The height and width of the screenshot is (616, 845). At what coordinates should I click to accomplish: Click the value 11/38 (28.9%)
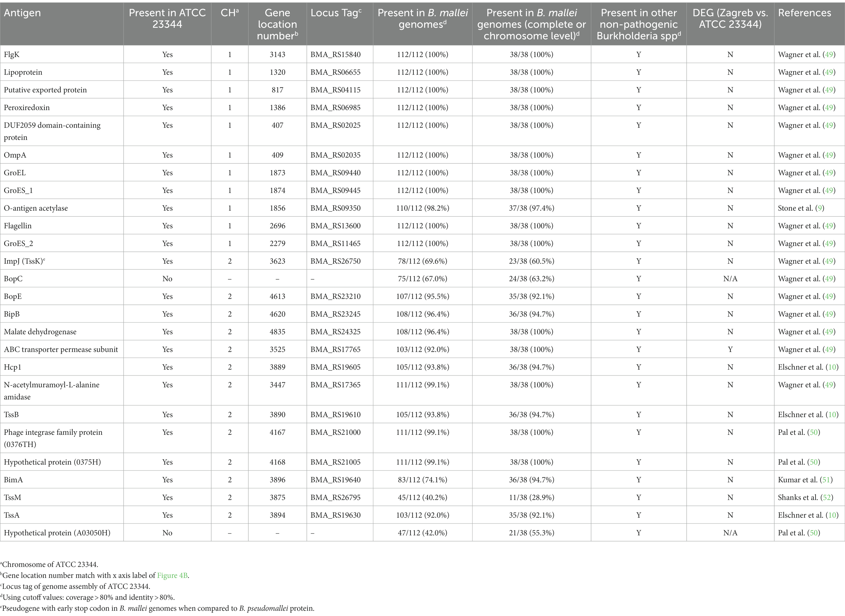click(531, 497)
